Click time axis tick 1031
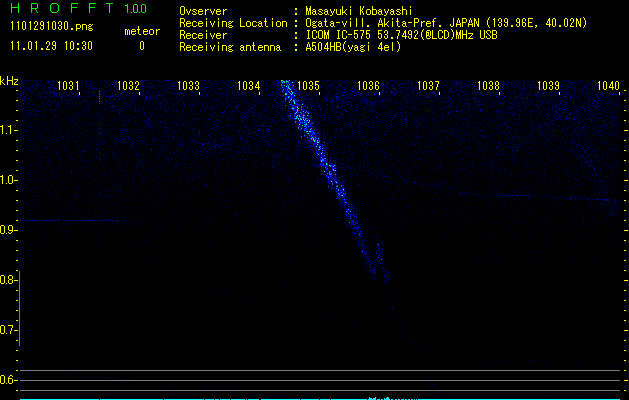 point(68,85)
